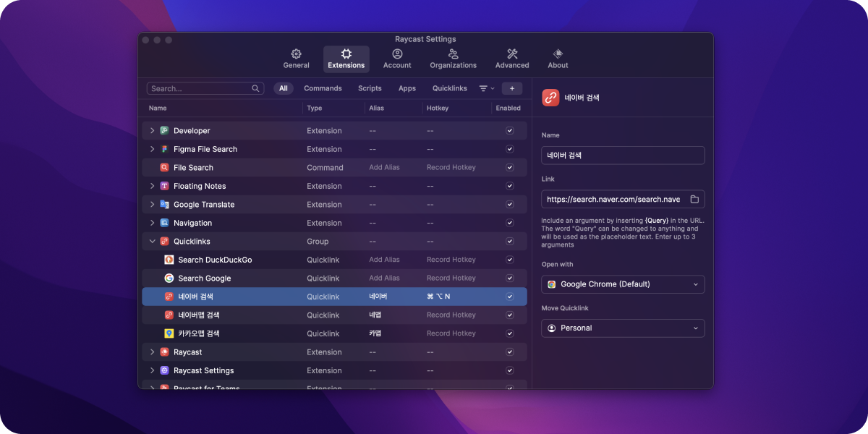Go to the Organizations tab
The width and height of the screenshot is (868, 434).
(453, 59)
